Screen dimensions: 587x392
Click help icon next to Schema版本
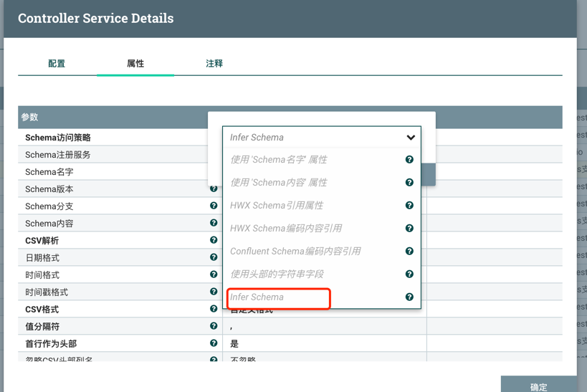tap(214, 188)
